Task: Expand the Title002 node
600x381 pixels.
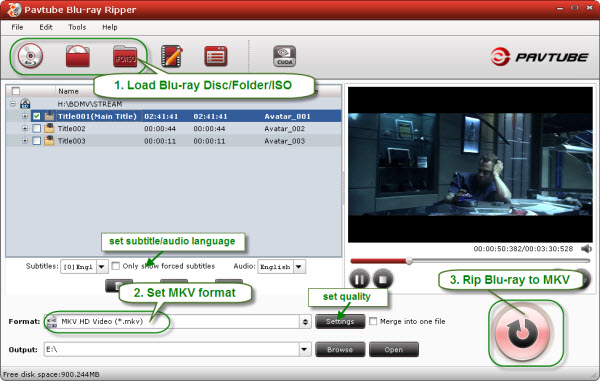Action: coord(25,129)
